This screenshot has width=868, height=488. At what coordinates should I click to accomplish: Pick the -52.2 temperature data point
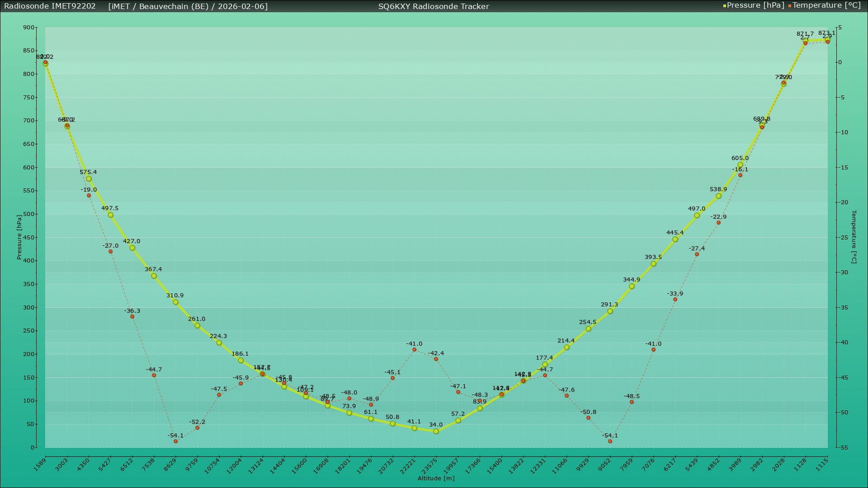tap(197, 428)
